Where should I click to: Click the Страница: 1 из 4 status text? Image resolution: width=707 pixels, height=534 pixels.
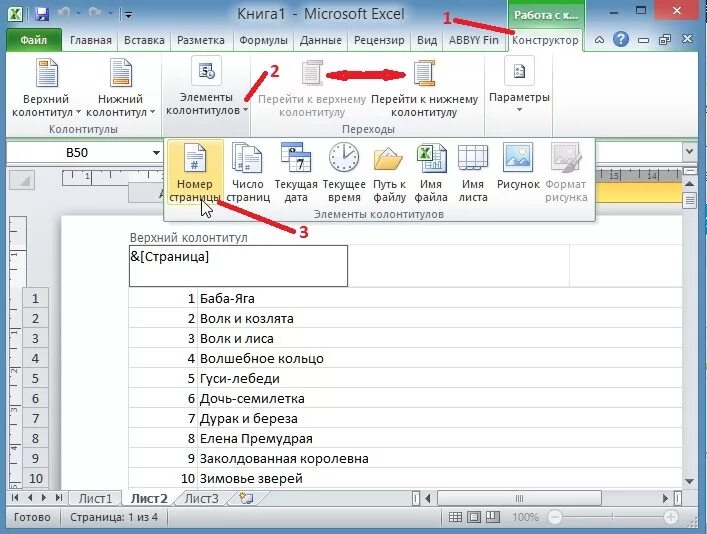(114, 517)
